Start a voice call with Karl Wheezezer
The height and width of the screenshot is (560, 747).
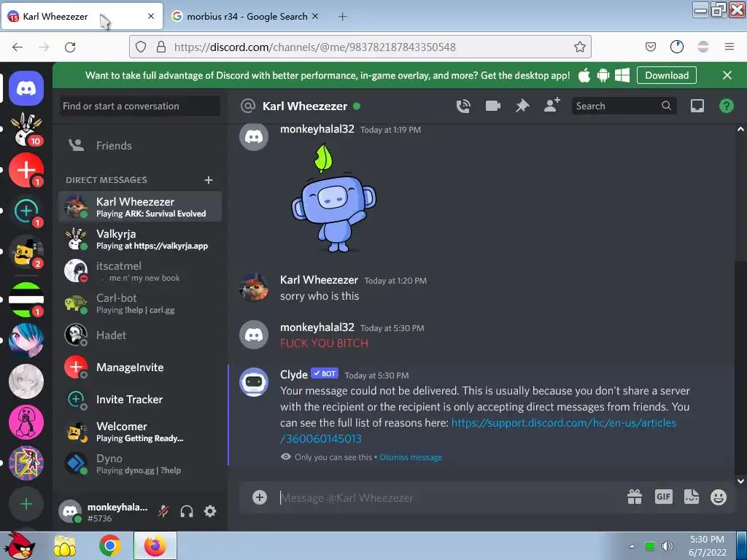(x=463, y=106)
